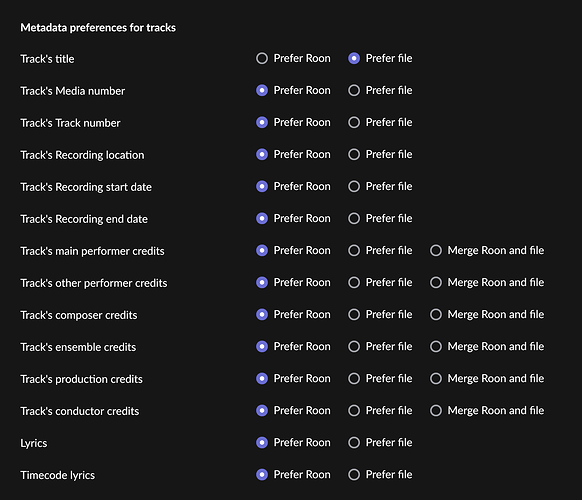582x500 pixels.
Task: Merge Roon and file for ensemble credits
Action: 436,346
